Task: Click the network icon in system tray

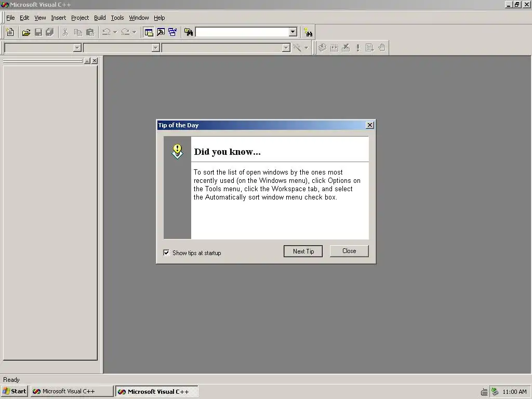Action: (495, 392)
